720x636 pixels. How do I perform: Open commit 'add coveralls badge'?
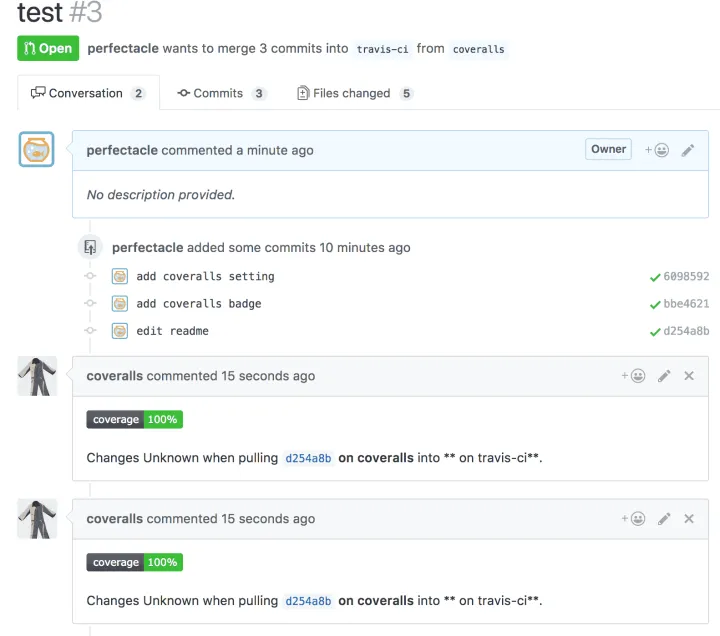pyautogui.click(x=199, y=304)
